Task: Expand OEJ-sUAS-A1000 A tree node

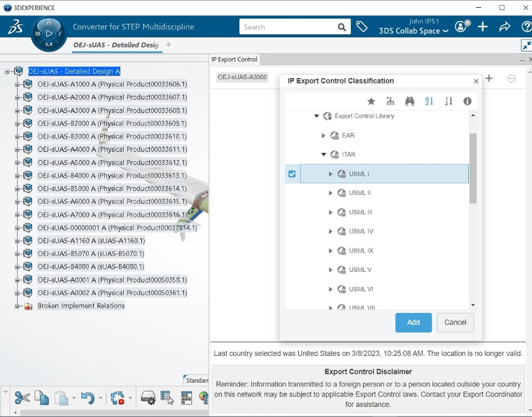Action: pos(17,84)
